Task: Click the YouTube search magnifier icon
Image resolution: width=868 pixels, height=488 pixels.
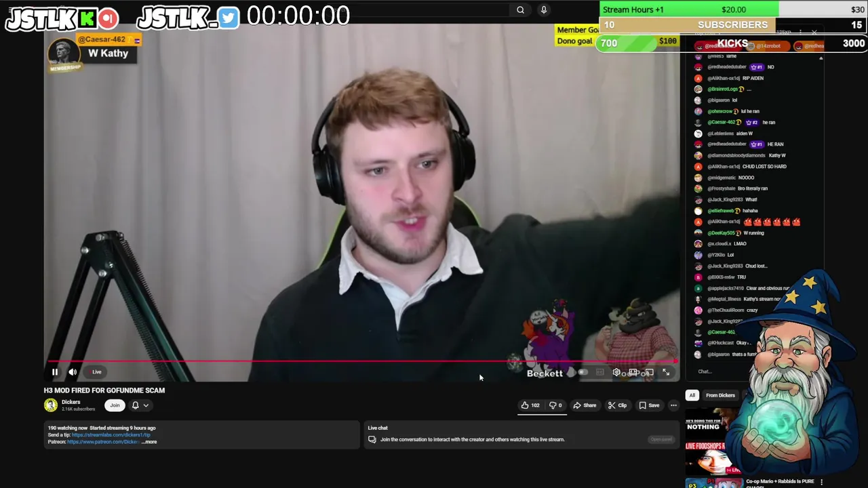Action: (520, 9)
